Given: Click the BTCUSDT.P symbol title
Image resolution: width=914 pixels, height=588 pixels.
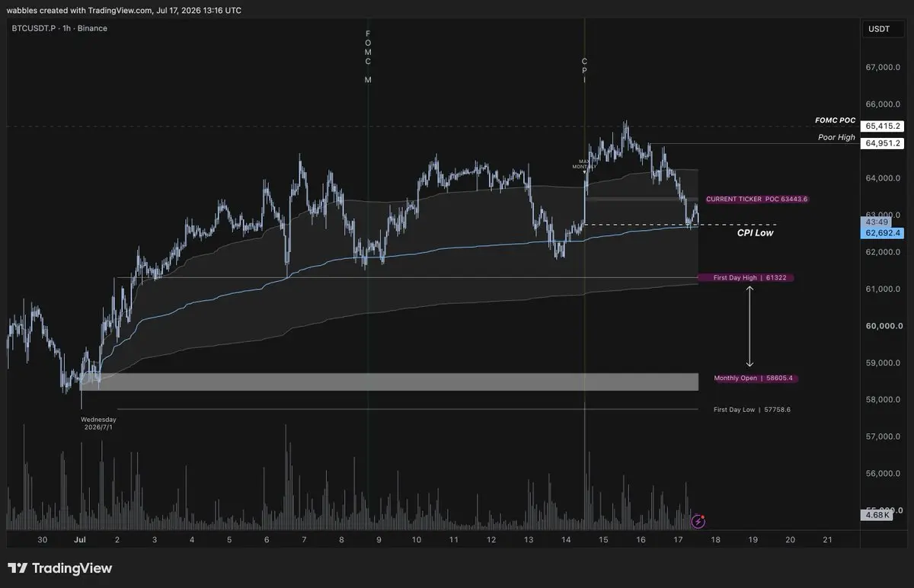Looking at the screenshot, I should (x=57, y=28).
